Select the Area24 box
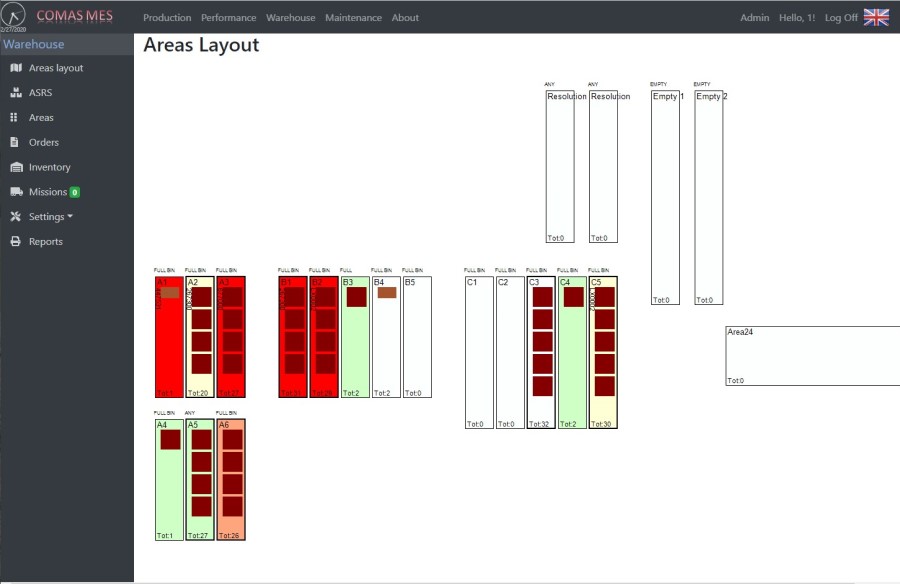Screen dimensions: 900x584 point(812,356)
